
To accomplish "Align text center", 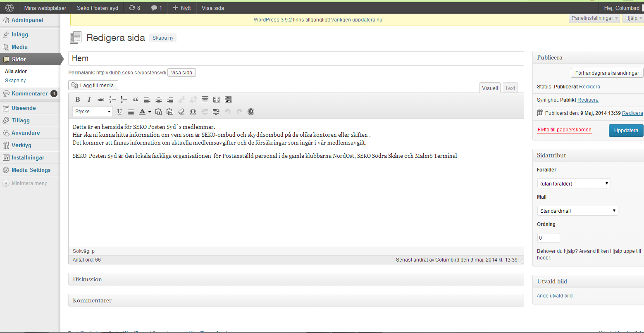I will 159,100.
